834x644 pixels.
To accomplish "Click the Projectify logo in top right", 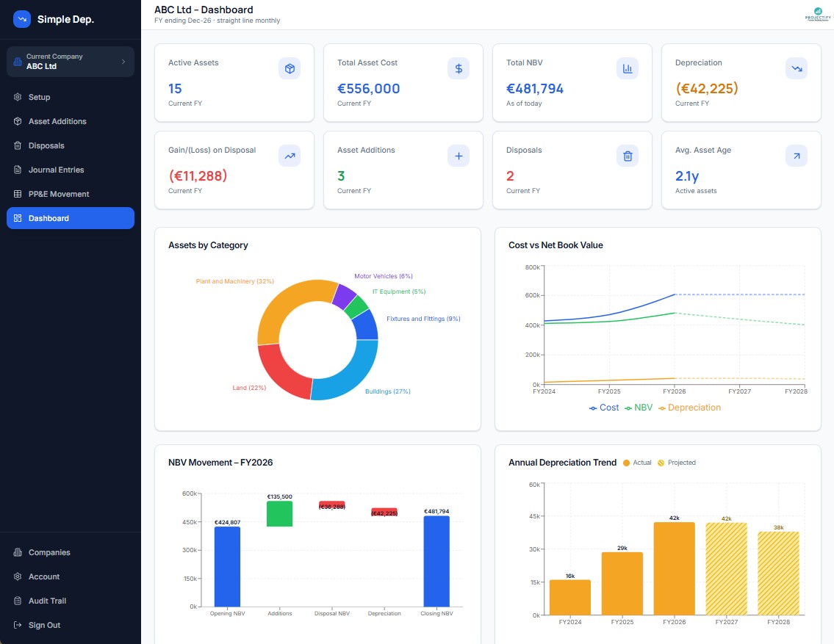I will 818,14.
